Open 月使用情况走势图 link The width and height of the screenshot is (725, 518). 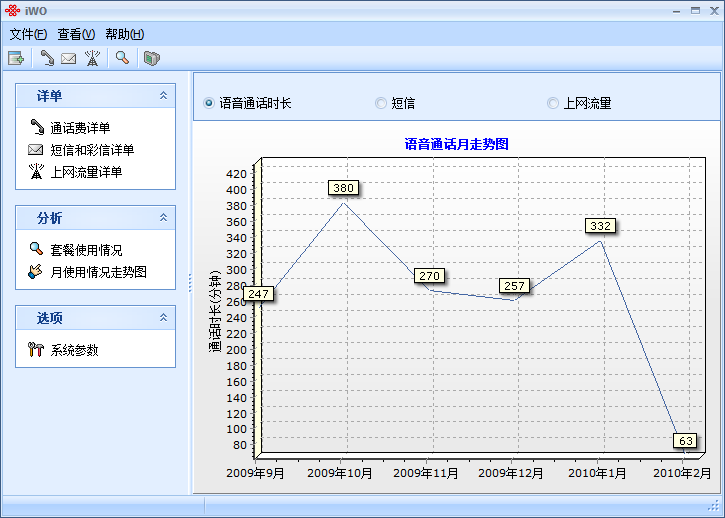tap(98, 272)
